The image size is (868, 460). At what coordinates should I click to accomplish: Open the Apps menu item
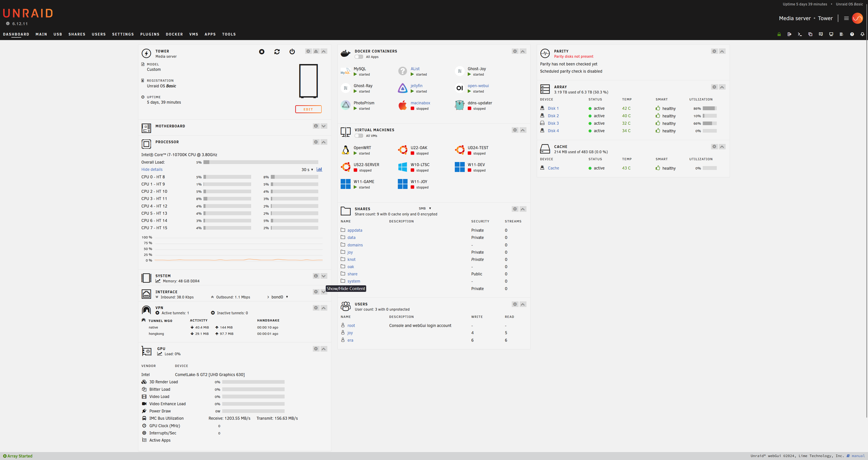click(x=210, y=34)
